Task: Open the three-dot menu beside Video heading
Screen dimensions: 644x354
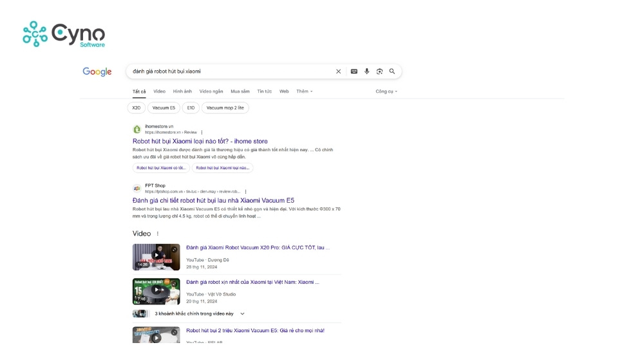Action: (x=157, y=234)
